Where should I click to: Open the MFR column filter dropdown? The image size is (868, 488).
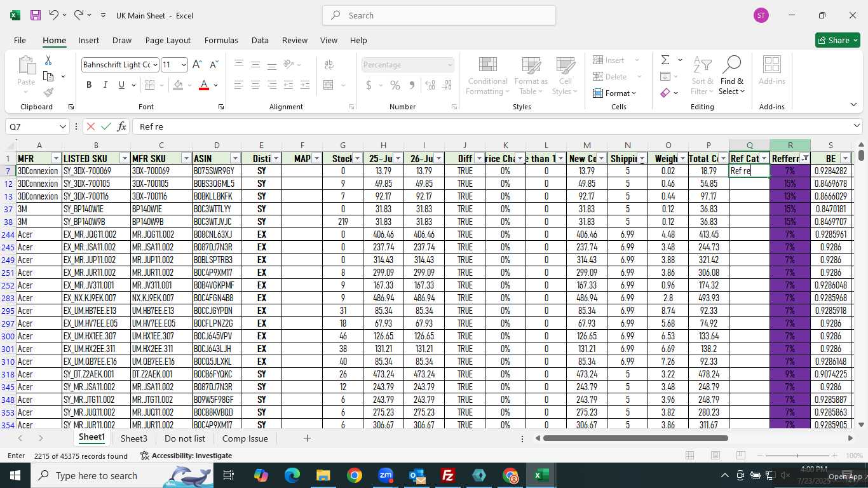(x=56, y=158)
